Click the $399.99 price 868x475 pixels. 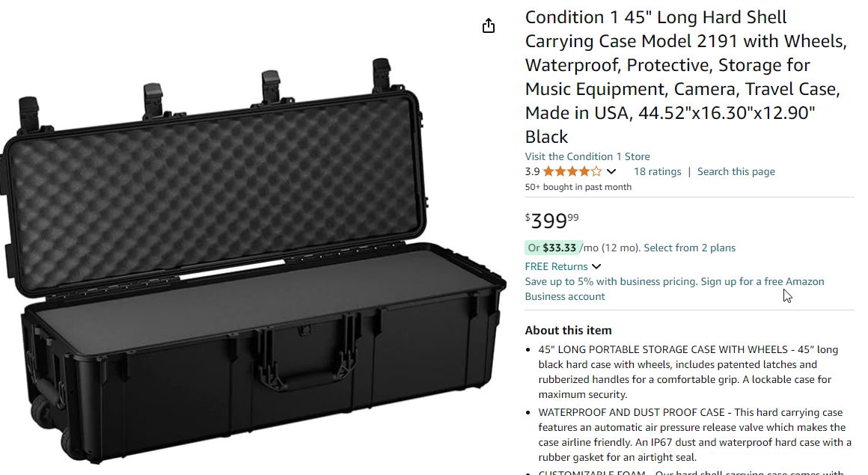552,221
